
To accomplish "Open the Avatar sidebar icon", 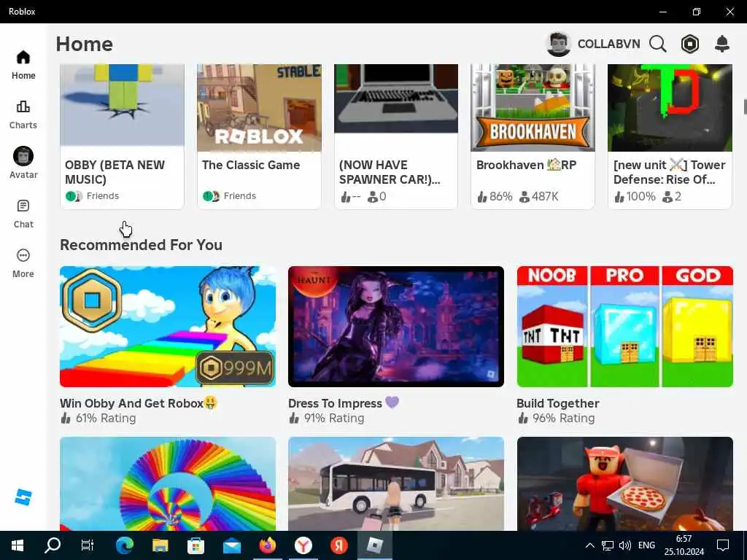I will point(23,163).
